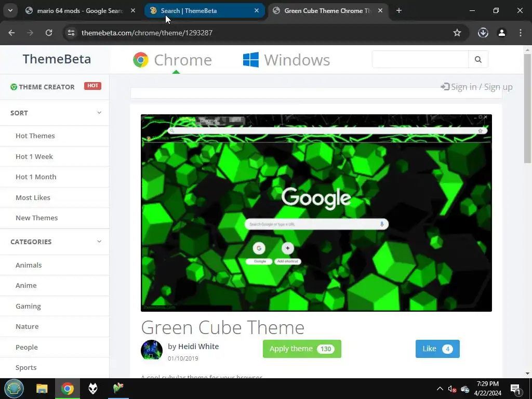
Task: Open the Chrome profile icon
Action: point(502,33)
